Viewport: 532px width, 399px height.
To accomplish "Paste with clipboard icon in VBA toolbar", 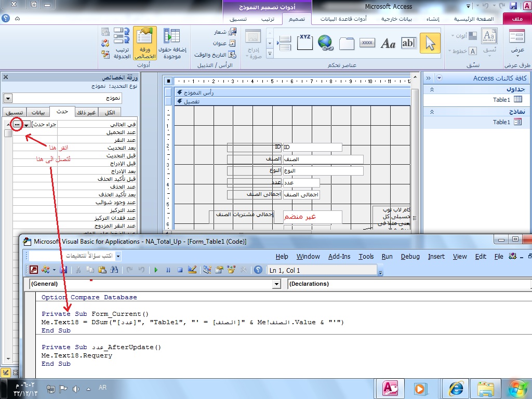I will pyautogui.click(x=102, y=270).
